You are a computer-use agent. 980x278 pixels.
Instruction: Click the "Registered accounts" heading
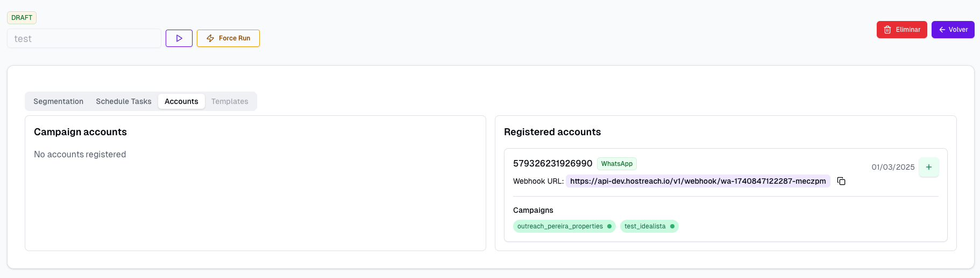coord(552,132)
